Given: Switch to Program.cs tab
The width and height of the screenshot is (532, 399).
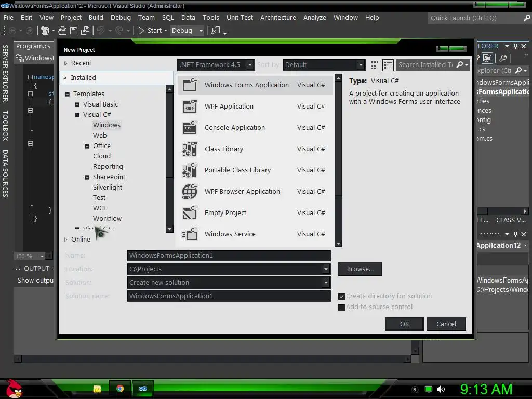Looking at the screenshot, I should point(33,46).
